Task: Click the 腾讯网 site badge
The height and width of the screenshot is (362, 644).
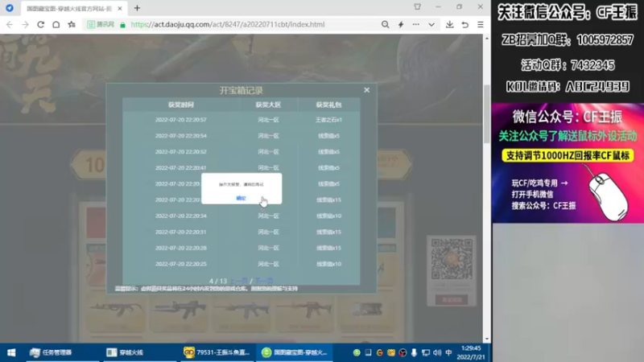Action: pos(101,25)
